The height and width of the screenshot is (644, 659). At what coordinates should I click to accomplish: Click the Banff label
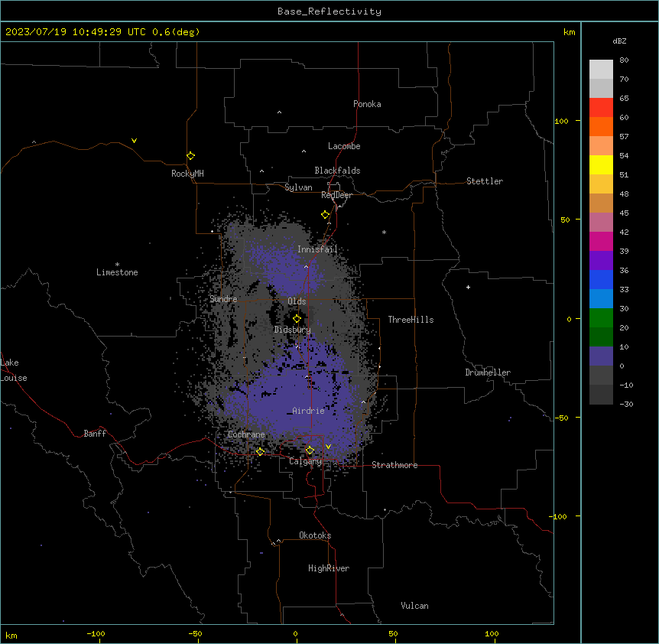click(95, 434)
